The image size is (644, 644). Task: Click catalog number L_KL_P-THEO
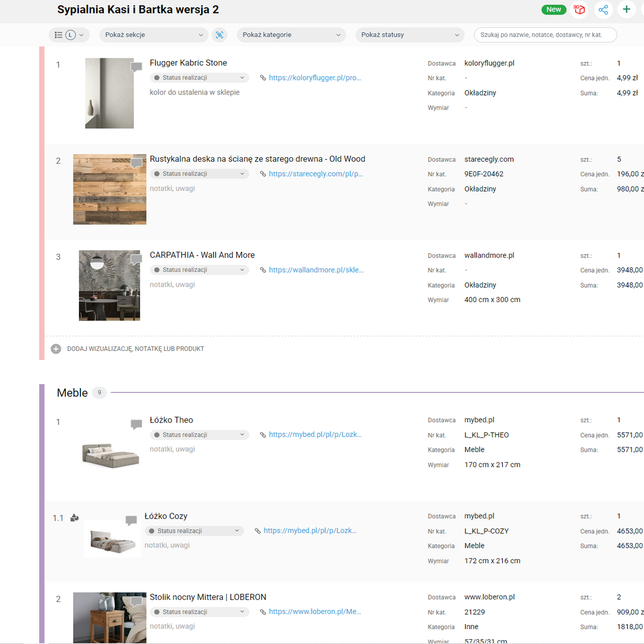click(487, 435)
